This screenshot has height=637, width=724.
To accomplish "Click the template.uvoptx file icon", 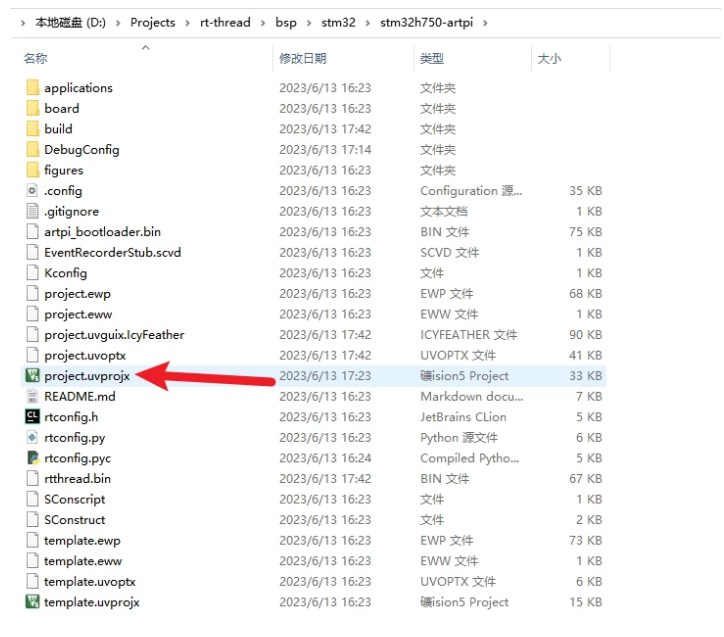I will [32, 582].
